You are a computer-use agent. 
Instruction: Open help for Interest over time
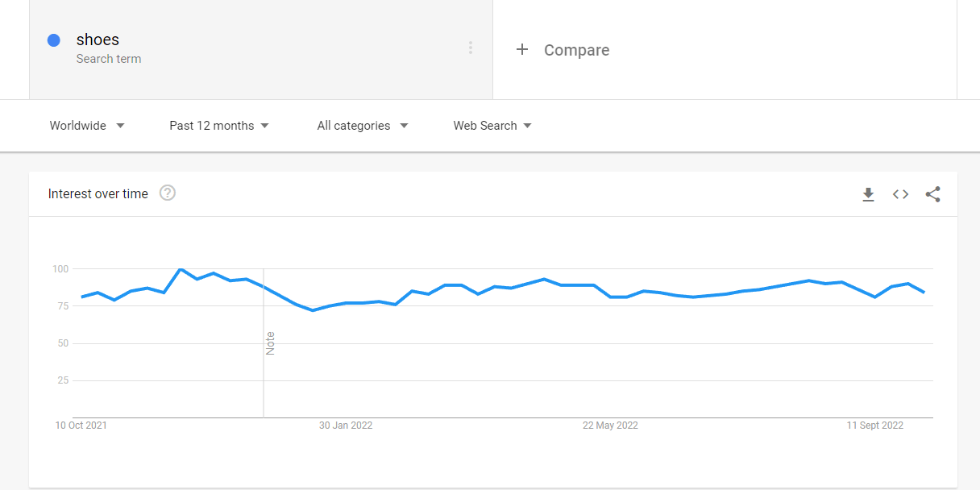click(x=168, y=193)
